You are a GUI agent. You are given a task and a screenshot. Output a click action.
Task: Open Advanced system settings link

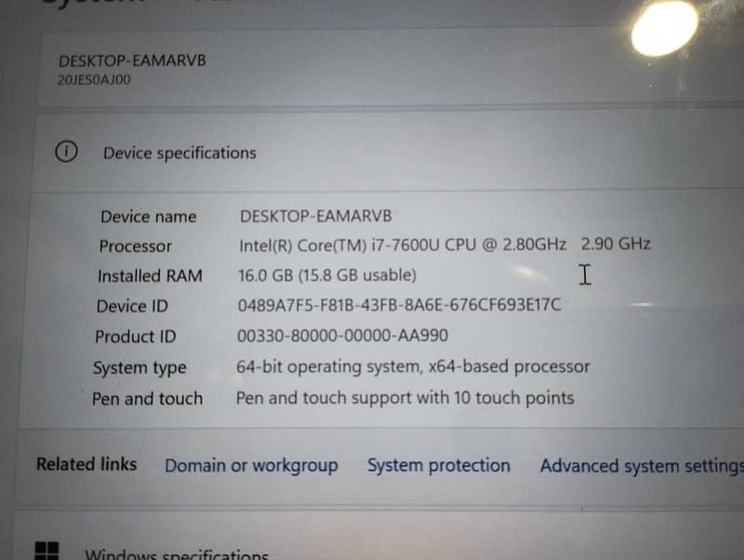(642, 466)
